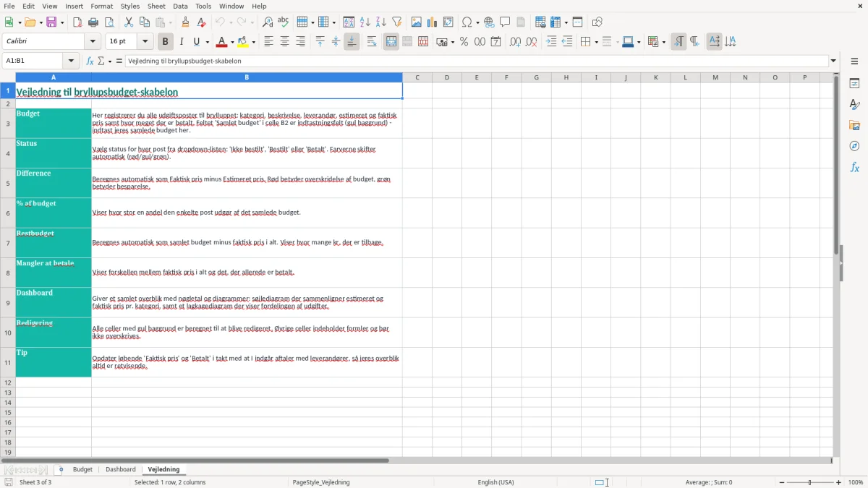Open the Styles menu
The height and width of the screenshot is (488, 868).
pos(130,6)
